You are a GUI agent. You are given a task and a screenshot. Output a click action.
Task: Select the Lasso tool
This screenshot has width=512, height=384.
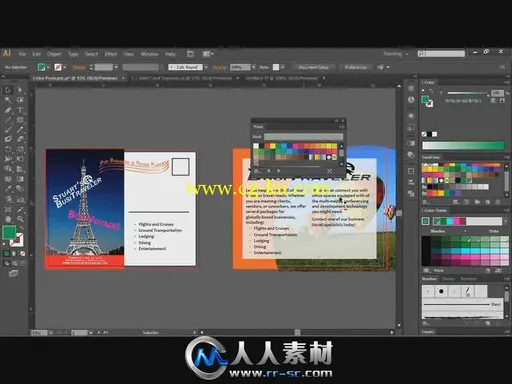pos(20,100)
